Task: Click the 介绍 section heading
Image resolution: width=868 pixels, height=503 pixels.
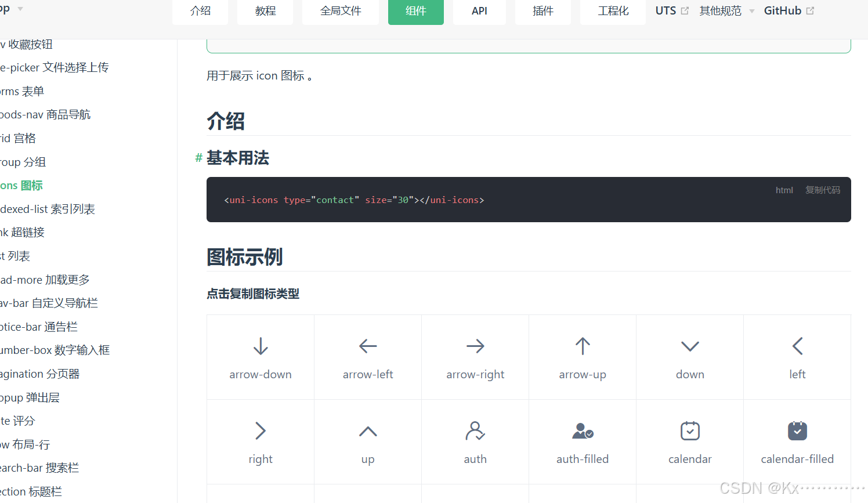Action: point(226,121)
